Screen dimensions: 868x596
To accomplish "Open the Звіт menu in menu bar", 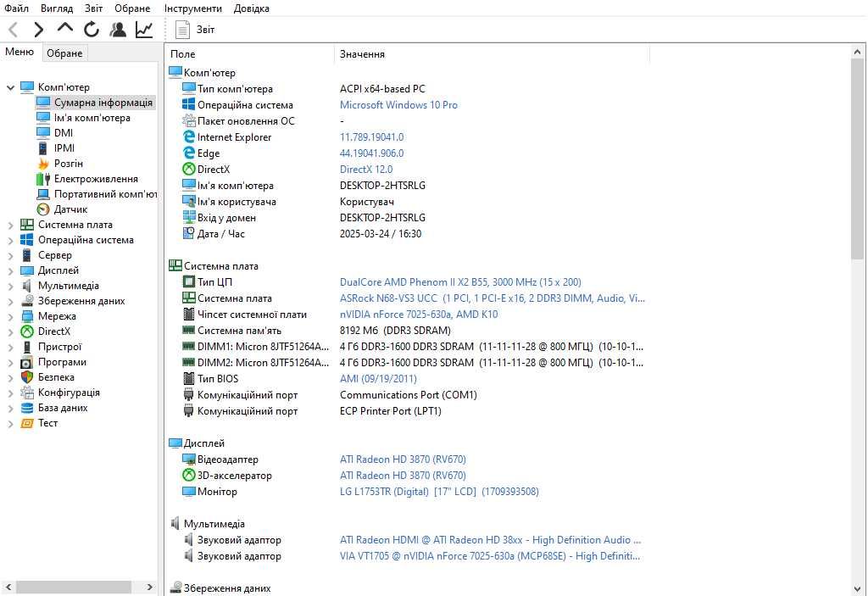I will pos(93,8).
